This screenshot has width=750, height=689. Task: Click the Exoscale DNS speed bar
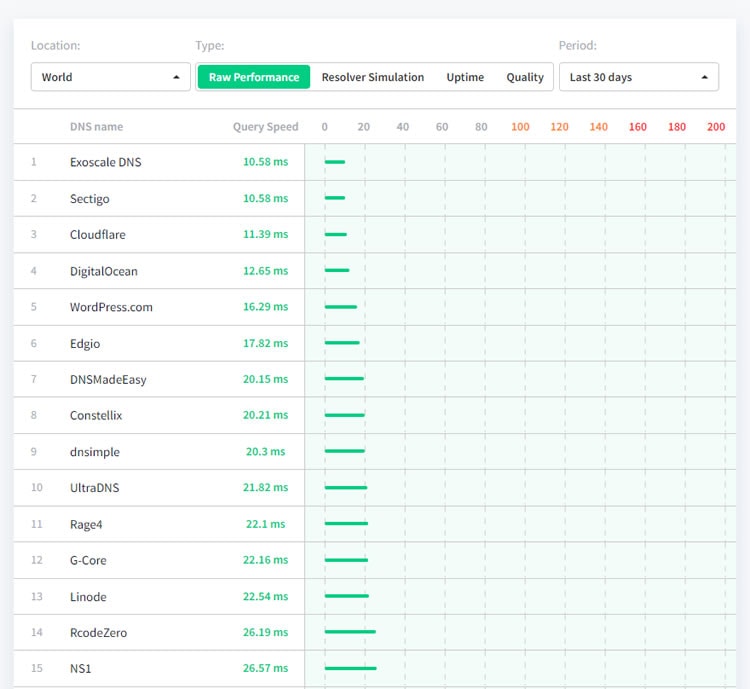tap(335, 162)
